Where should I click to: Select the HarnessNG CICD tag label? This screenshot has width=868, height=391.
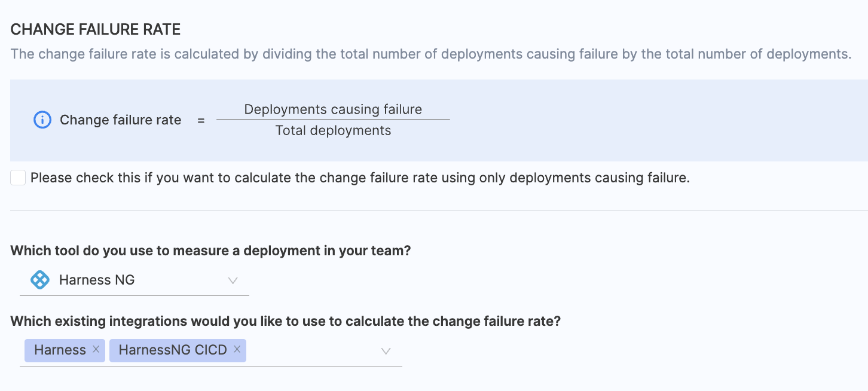click(173, 350)
